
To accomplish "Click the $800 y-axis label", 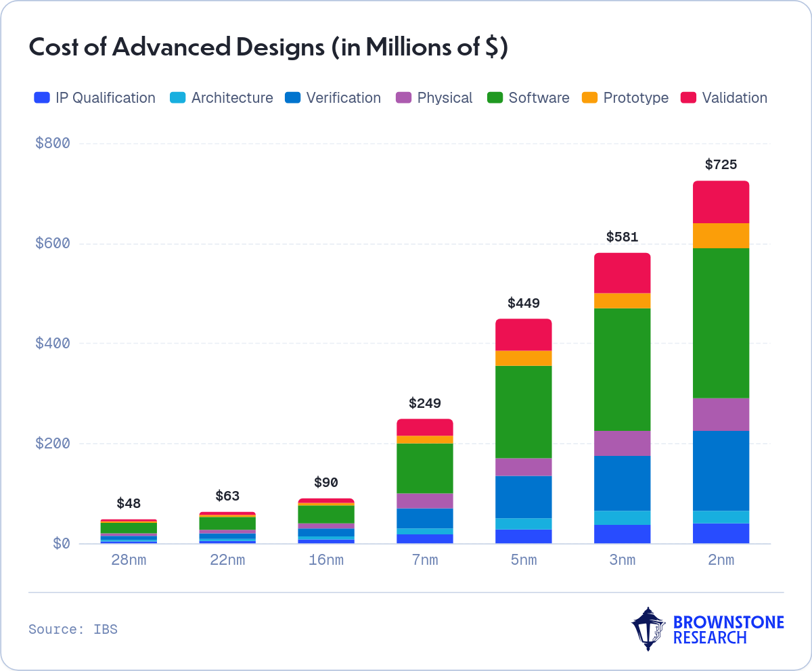I will click(x=52, y=143).
